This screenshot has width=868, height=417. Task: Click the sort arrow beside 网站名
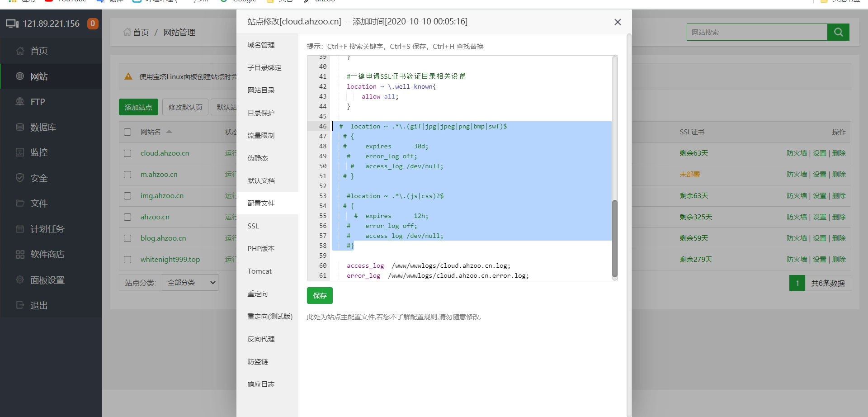170,132
